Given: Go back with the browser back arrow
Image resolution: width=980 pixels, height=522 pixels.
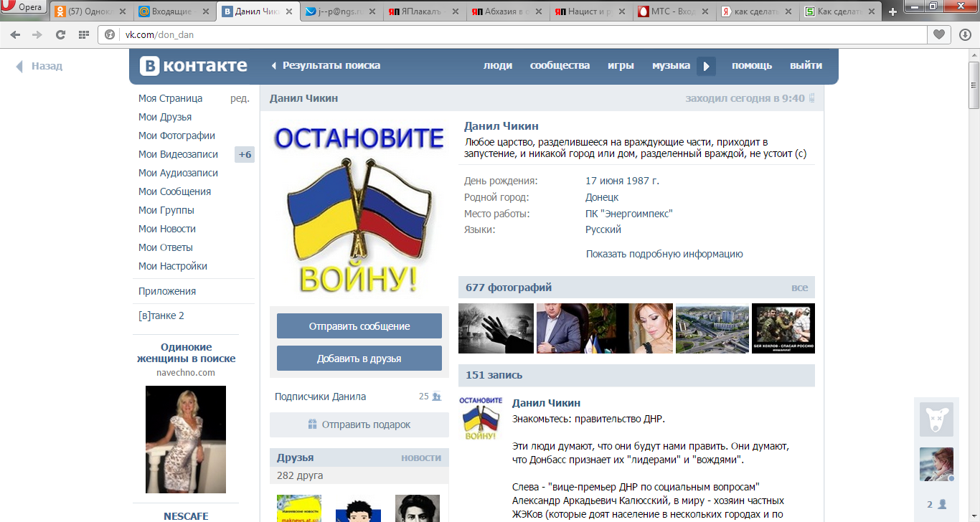Looking at the screenshot, I should click(15, 34).
